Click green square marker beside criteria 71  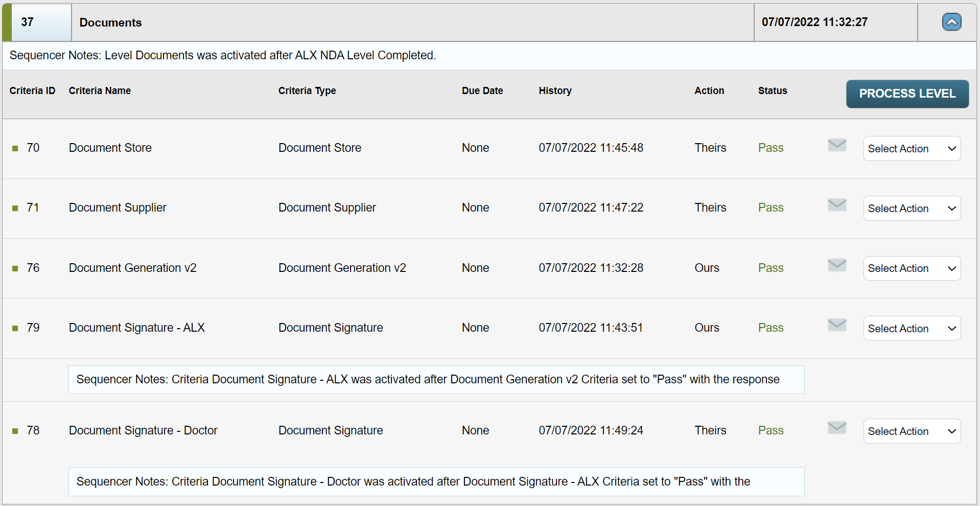(x=15, y=209)
